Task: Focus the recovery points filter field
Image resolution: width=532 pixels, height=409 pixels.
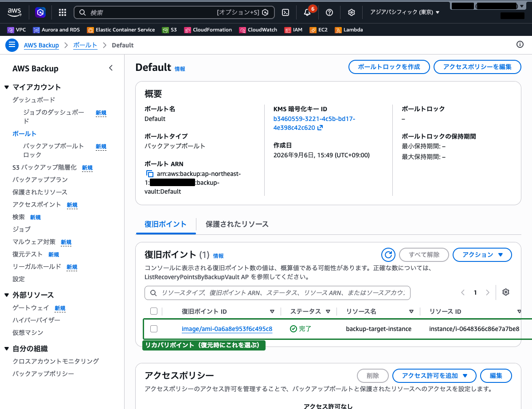Action: 278,293
